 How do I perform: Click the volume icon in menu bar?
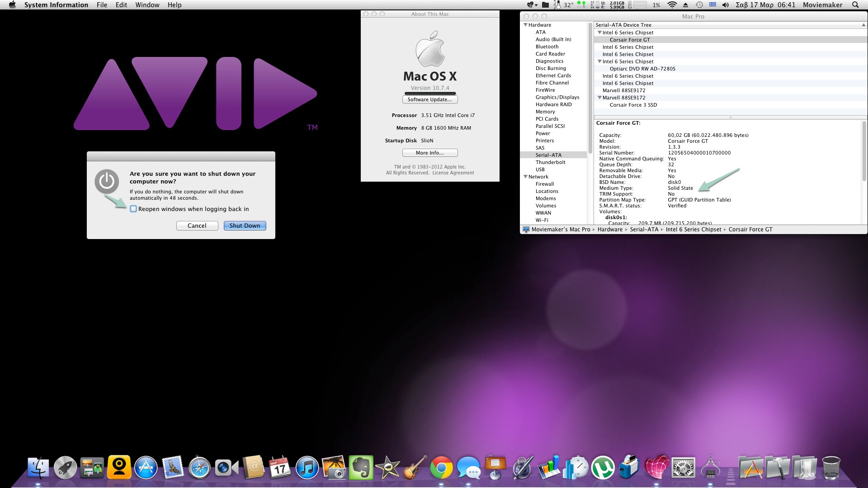pyautogui.click(x=725, y=5)
